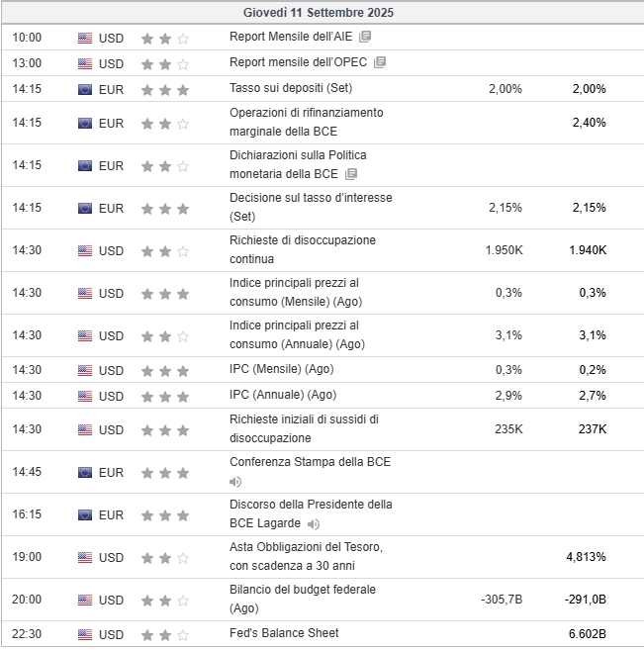This screenshot has width=644, height=650.
Task: Click the 4,813% value for Asta Obbligazioni
Action: coord(586,557)
